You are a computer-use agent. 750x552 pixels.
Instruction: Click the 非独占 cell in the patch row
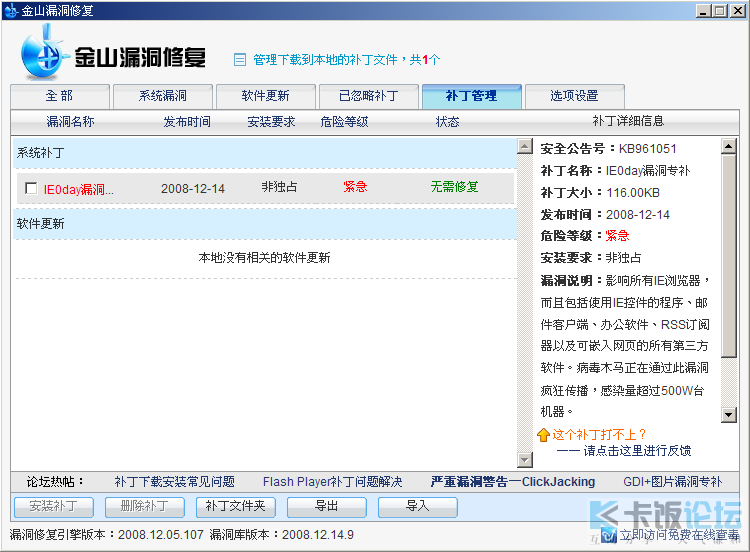(x=279, y=187)
